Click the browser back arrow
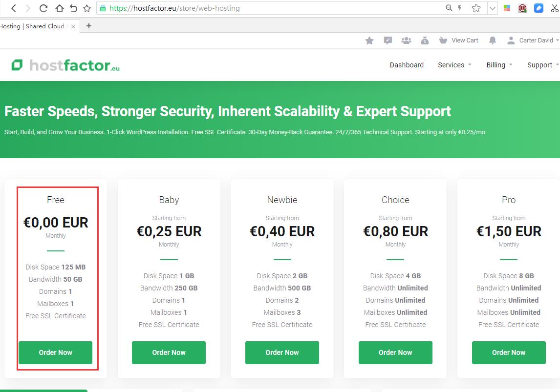Image resolution: width=560 pixels, height=392 pixels. [14, 8]
